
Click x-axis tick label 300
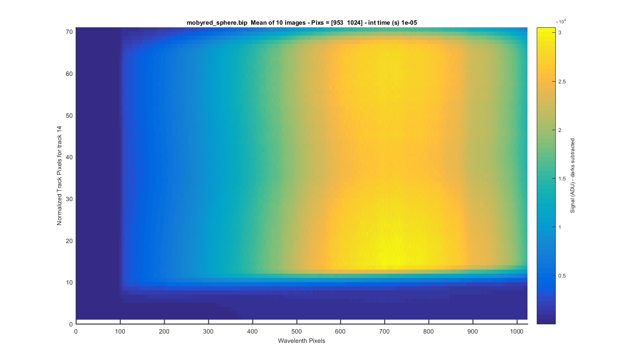point(208,331)
